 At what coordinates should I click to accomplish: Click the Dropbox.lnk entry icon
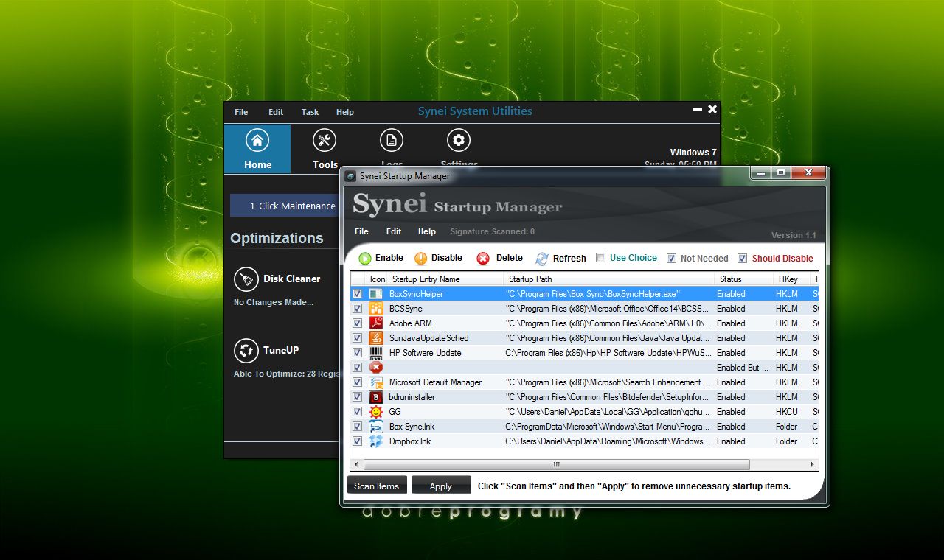376,441
